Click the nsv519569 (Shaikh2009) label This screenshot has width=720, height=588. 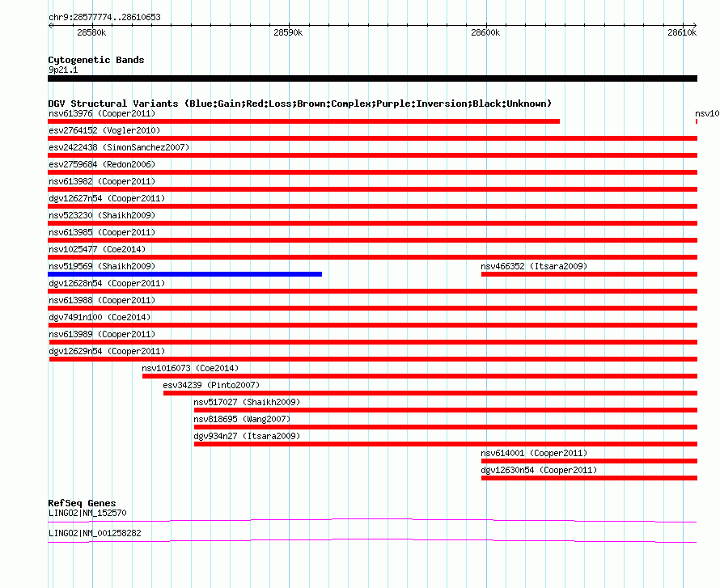[102, 266]
